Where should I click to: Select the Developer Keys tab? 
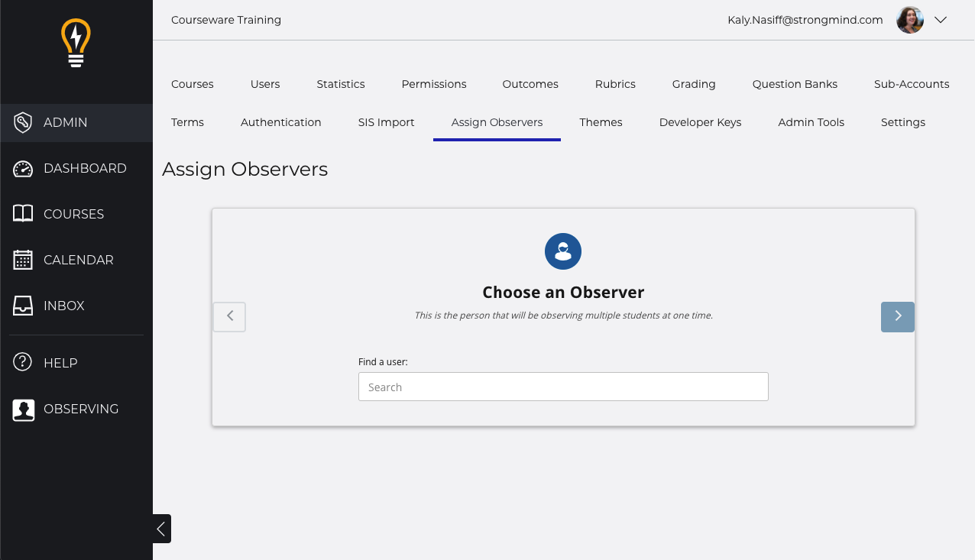pyautogui.click(x=700, y=122)
